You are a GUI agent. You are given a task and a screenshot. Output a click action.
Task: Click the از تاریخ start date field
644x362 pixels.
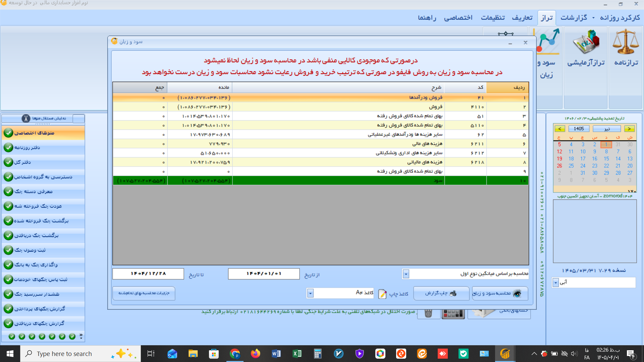[264, 274]
